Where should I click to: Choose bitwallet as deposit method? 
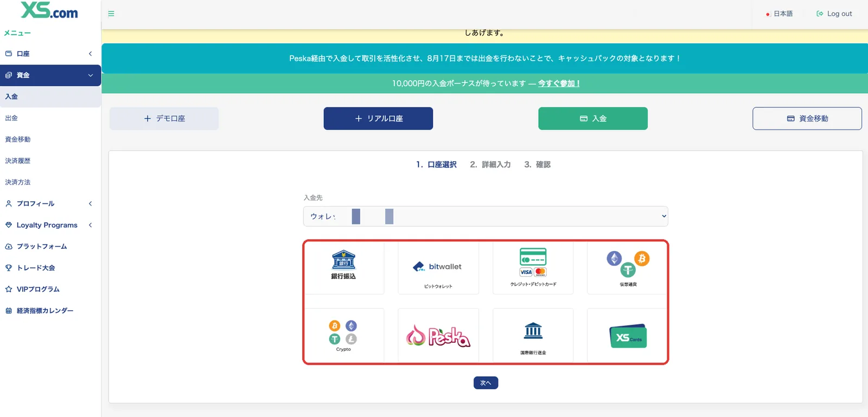438,268
